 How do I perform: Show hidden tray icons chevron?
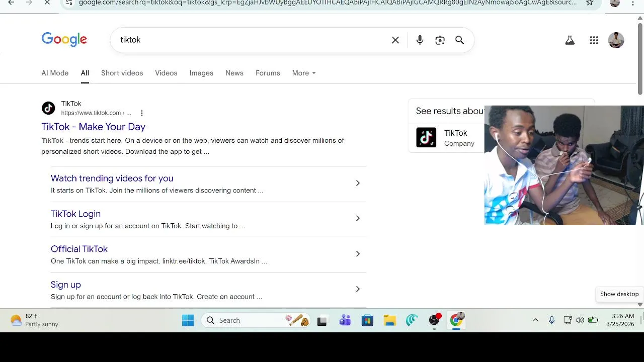click(x=535, y=320)
